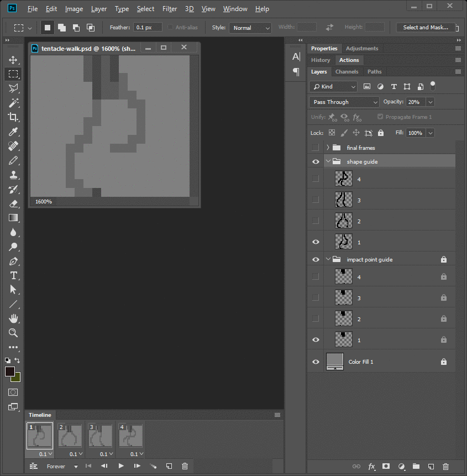Viewport: 467px width, 476px height.
Task: Select frame 3 in the Timeline
Action: (101, 436)
